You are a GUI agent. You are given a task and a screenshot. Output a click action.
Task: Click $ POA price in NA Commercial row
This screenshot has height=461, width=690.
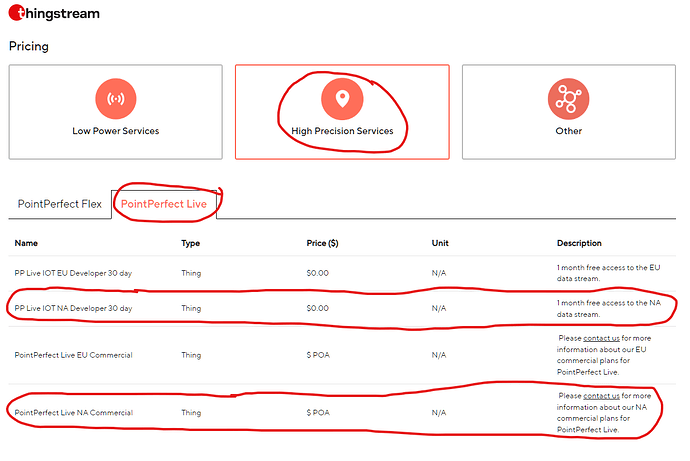pyautogui.click(x=318, y=413)
